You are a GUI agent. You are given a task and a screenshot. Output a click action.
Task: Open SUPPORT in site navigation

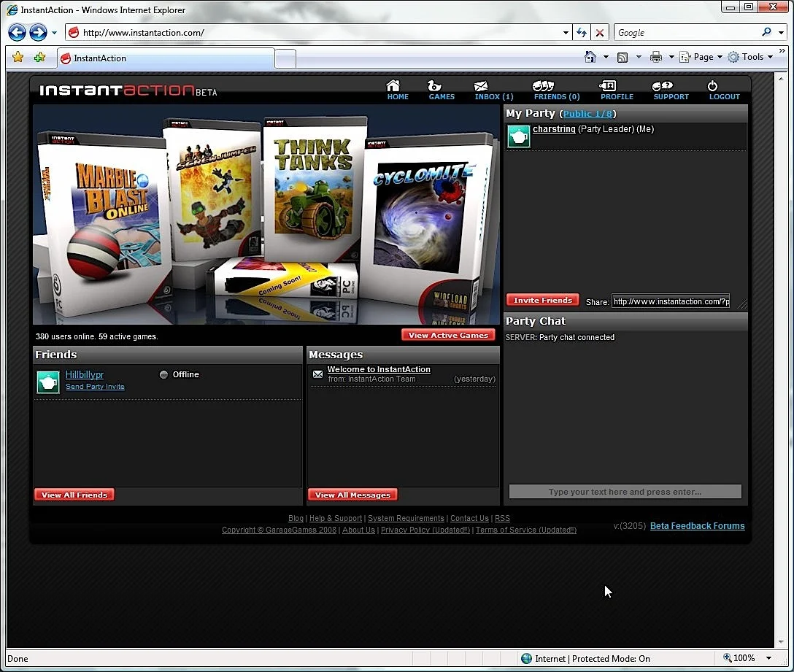point(671,90)
